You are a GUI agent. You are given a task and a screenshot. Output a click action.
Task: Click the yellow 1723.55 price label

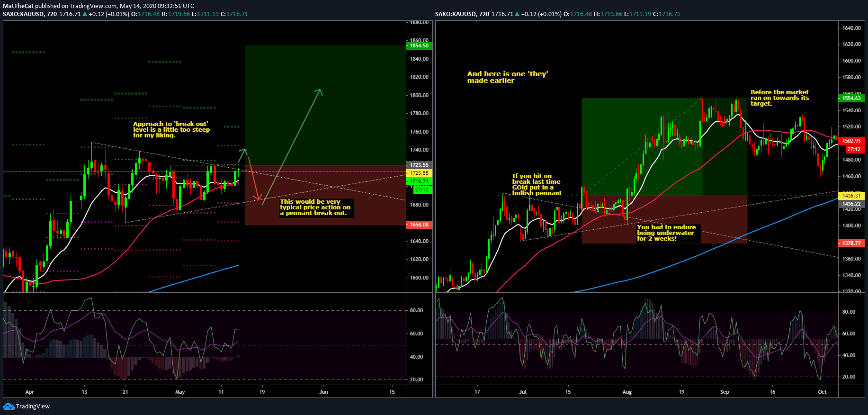coord(419,173)
